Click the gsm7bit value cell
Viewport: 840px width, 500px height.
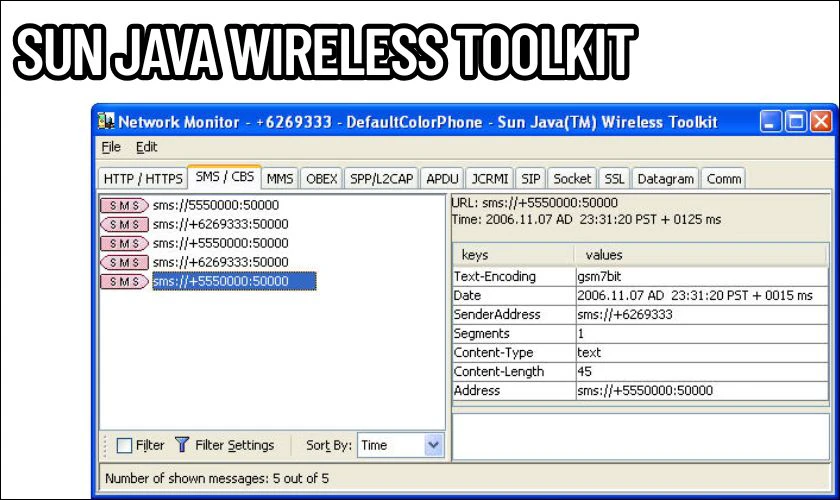pos(702,277)
